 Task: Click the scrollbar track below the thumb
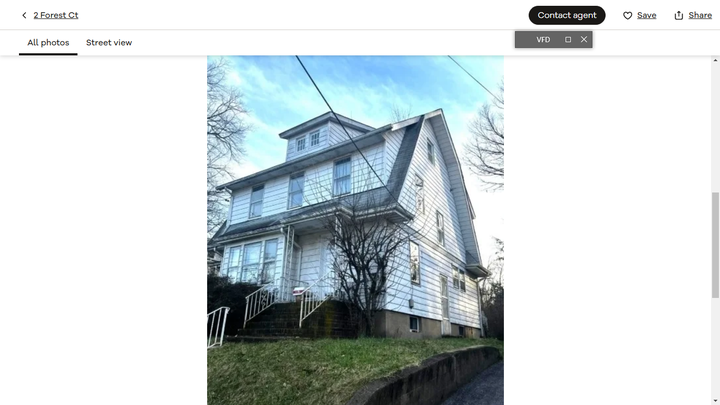[715, 347]
